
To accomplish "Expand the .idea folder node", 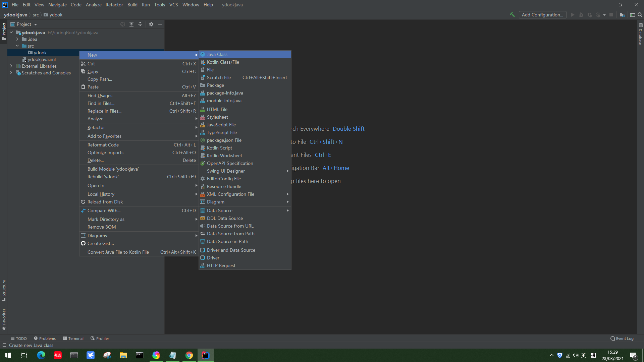I will click(17, 39).
